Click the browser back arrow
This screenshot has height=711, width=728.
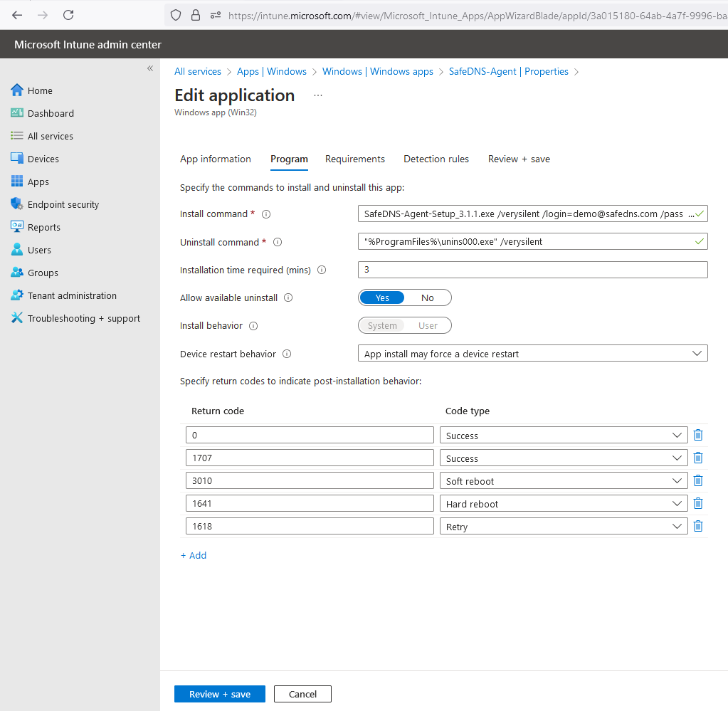17,16
